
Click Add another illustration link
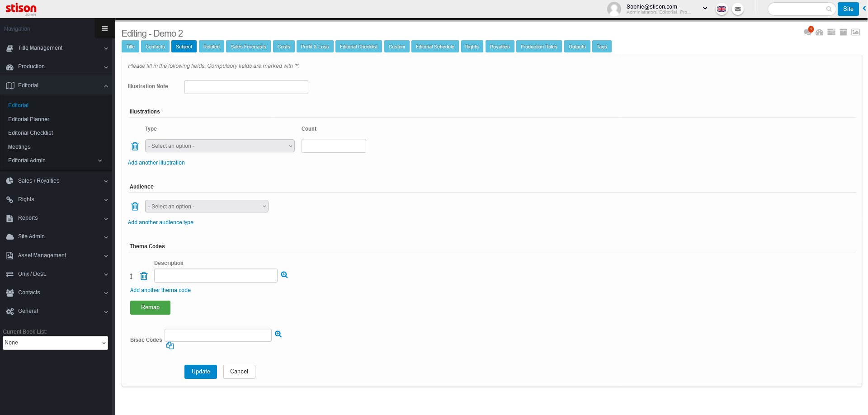(156, 163)
